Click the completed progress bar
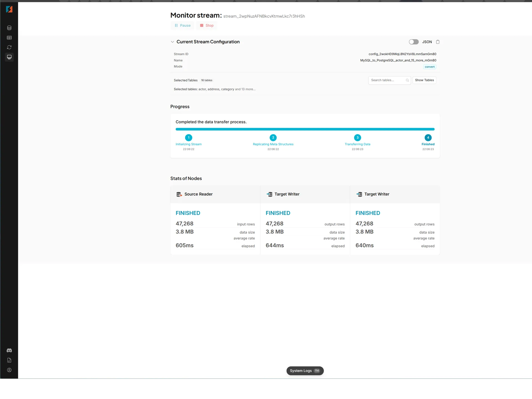The width and height of the screenshot is (532, 399). 305,129
